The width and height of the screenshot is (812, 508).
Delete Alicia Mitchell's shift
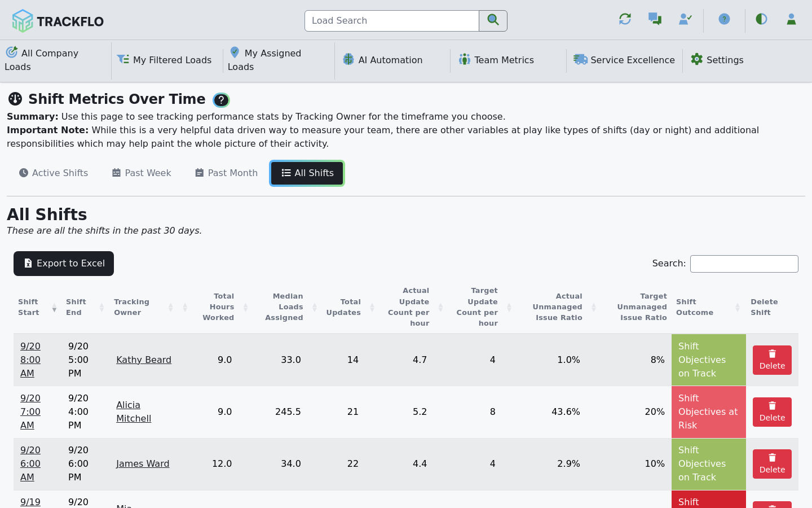[773, 412]
